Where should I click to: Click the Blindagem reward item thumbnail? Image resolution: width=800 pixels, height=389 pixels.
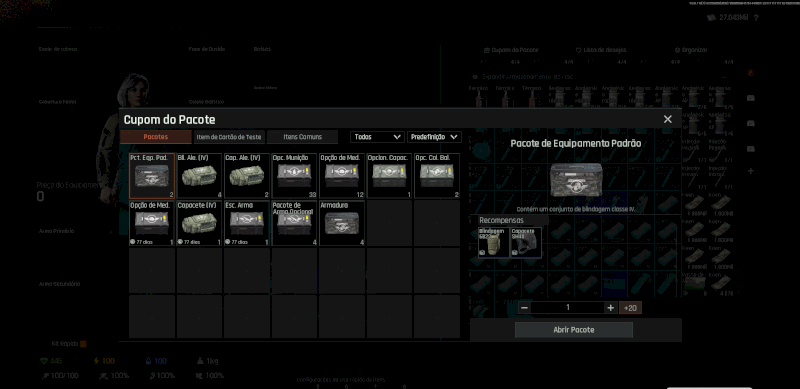pos(494,242)
